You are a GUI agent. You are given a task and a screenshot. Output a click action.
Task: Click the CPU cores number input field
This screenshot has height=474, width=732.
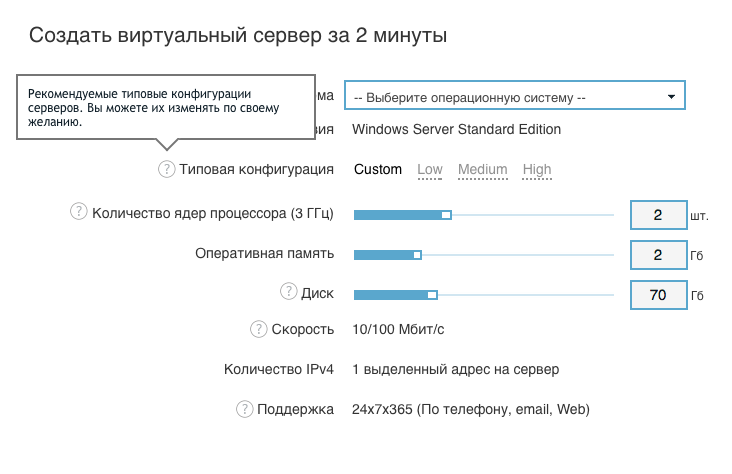(x=657, y=215)
